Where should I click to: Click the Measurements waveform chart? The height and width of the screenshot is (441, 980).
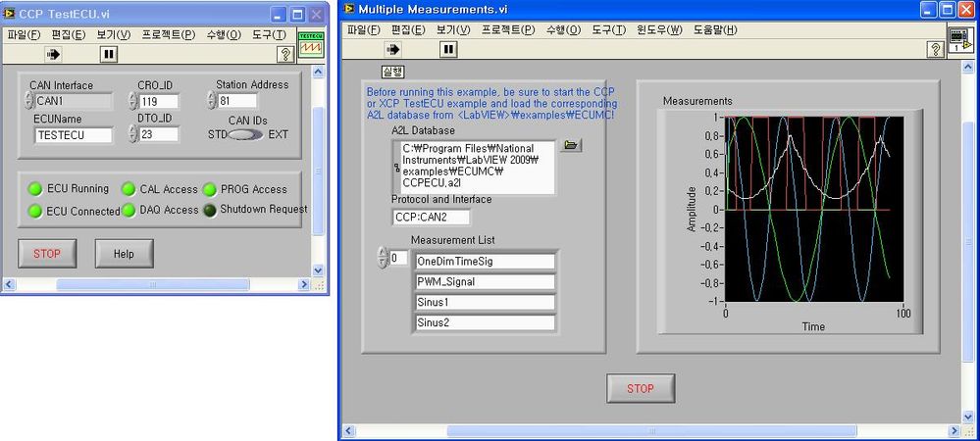click(x=814, y=211)
